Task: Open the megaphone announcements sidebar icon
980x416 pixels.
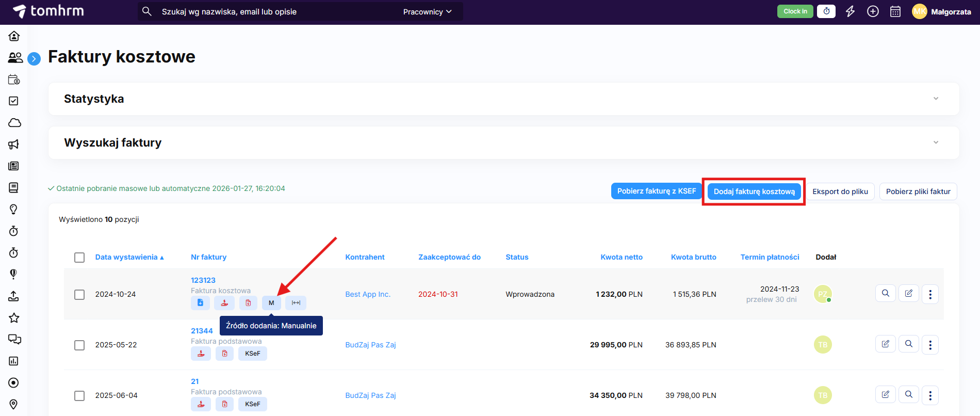Action: tap(14, 145)
